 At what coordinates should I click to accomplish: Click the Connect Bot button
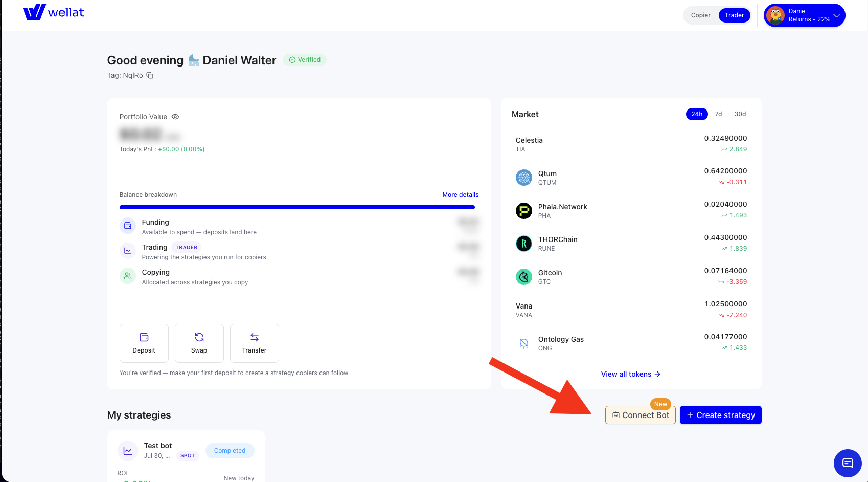click(x=641, y=415)
